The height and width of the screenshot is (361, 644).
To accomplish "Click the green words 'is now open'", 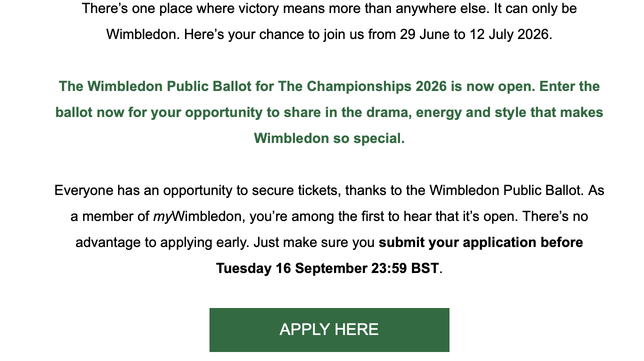I will pyautogui.click(x=487, y=87).
